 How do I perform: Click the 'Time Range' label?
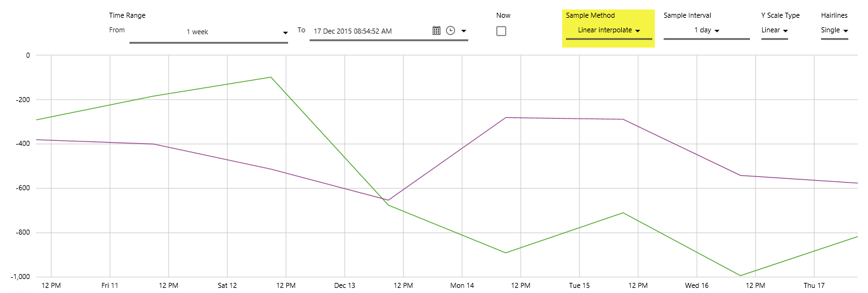(x=127, y=15)
